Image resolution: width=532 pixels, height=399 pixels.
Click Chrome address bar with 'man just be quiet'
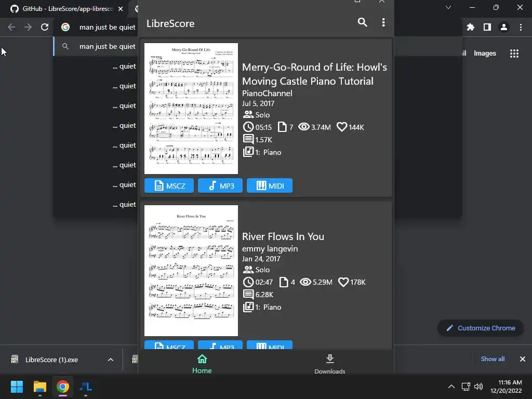pyautogui.click(x=108, y=27)
